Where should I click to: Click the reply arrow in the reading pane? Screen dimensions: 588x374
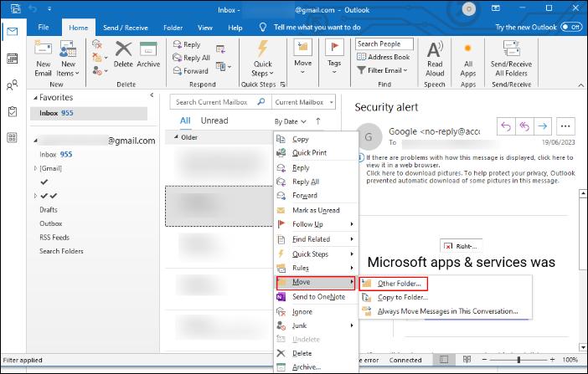506,126
